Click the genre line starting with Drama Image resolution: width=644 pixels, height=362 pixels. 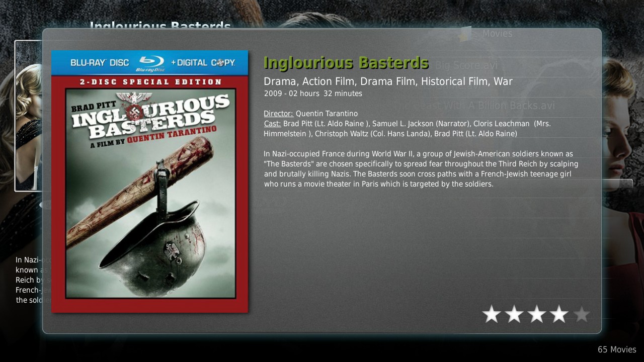(x=388, y=81)
